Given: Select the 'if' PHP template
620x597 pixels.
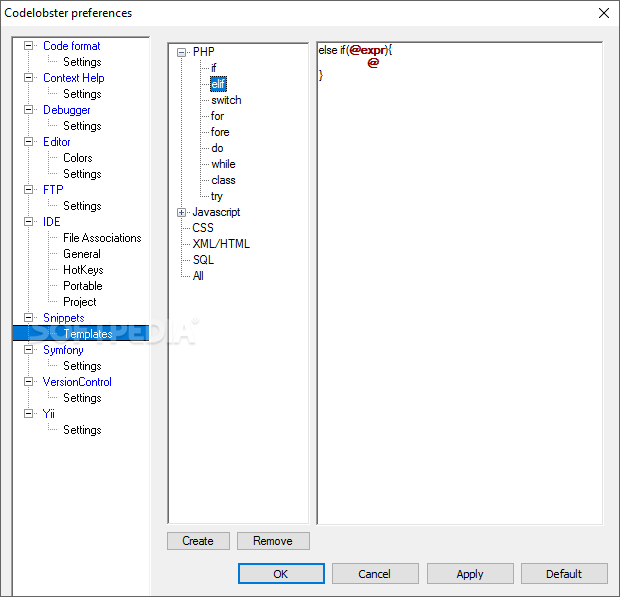Looking at the screenshot, I should point(214,68).
